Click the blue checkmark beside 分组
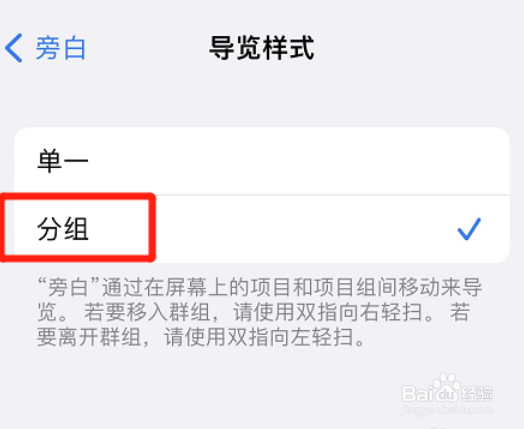The height and width of the screenshot is (429, 524). click(469, 229)
